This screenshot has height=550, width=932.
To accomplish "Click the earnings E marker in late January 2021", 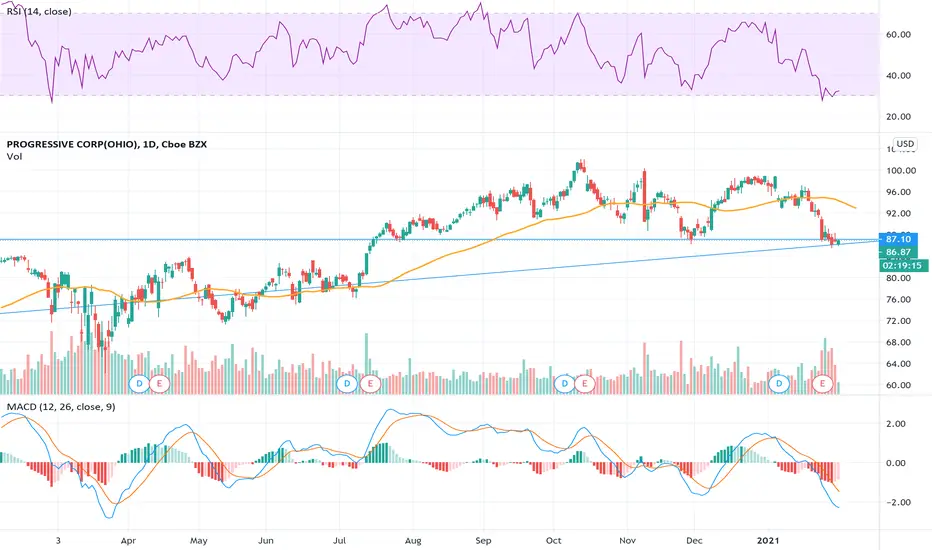I will tap(823, 384).
